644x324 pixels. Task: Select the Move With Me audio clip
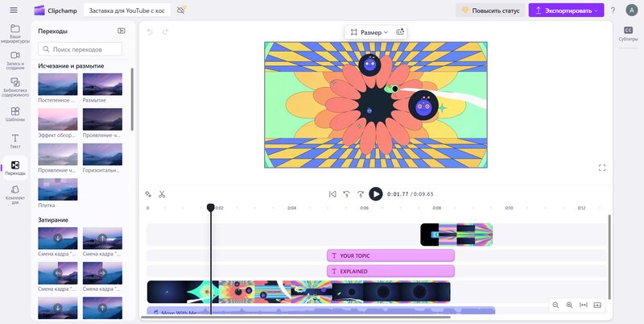pyautogui.click(x=320, y=311)
